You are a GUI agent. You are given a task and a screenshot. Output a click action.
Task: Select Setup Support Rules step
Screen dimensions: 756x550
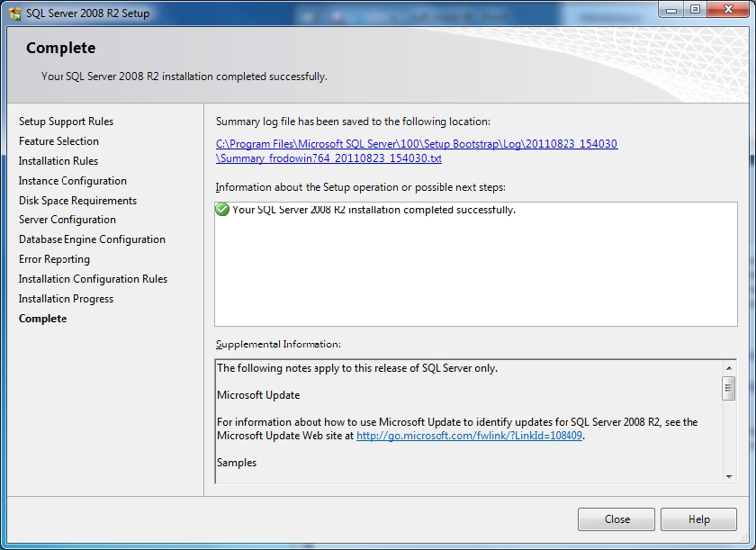66,122
